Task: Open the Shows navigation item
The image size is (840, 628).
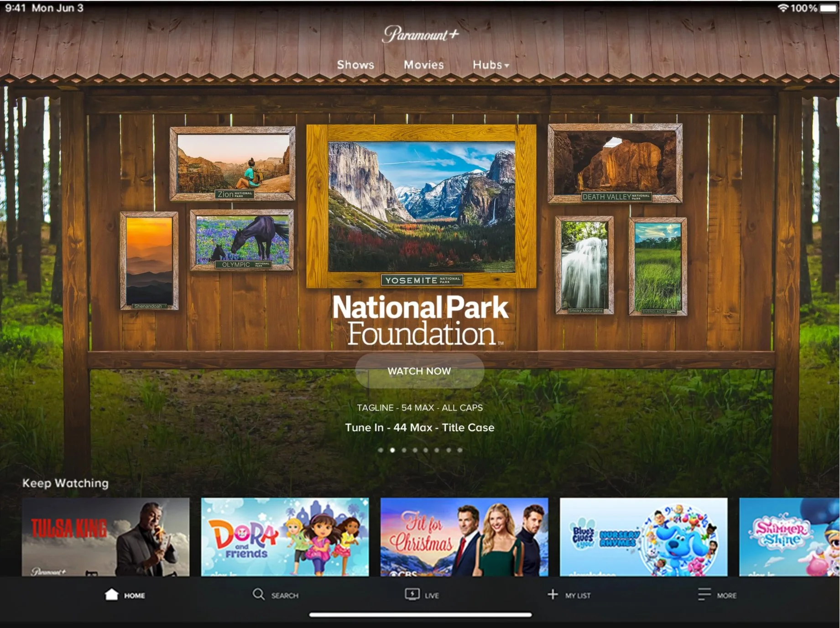Action: 355,65
